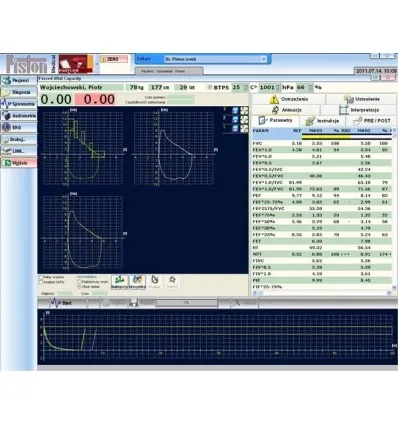The height and width of the screenshot is (425, 398).
Task: Open the Audiometria module
Action: [19, 116]
